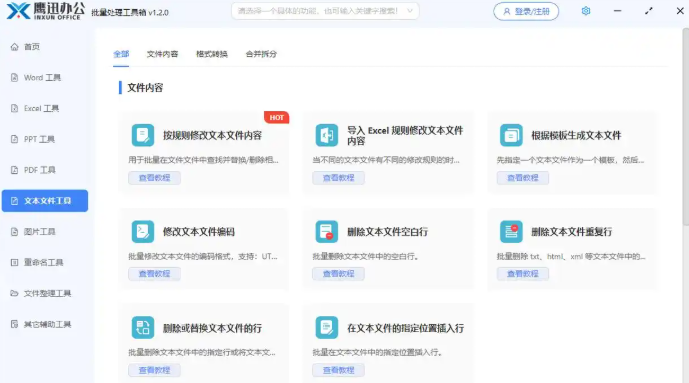Switch to the 全部 tab
Image resolution: width=689 pixels, height=383 pixels.
[121, 54]
